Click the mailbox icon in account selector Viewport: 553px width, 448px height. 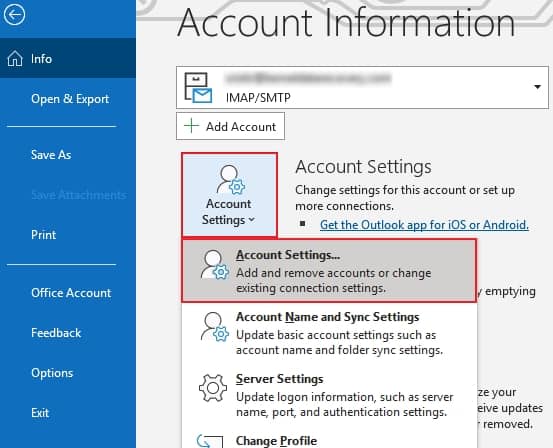pyautogui.click(x=198, y=87)
